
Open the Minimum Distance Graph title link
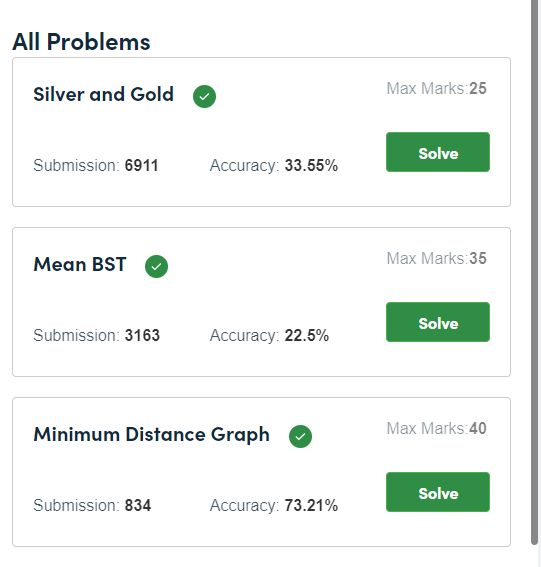[x=152, y=435]
